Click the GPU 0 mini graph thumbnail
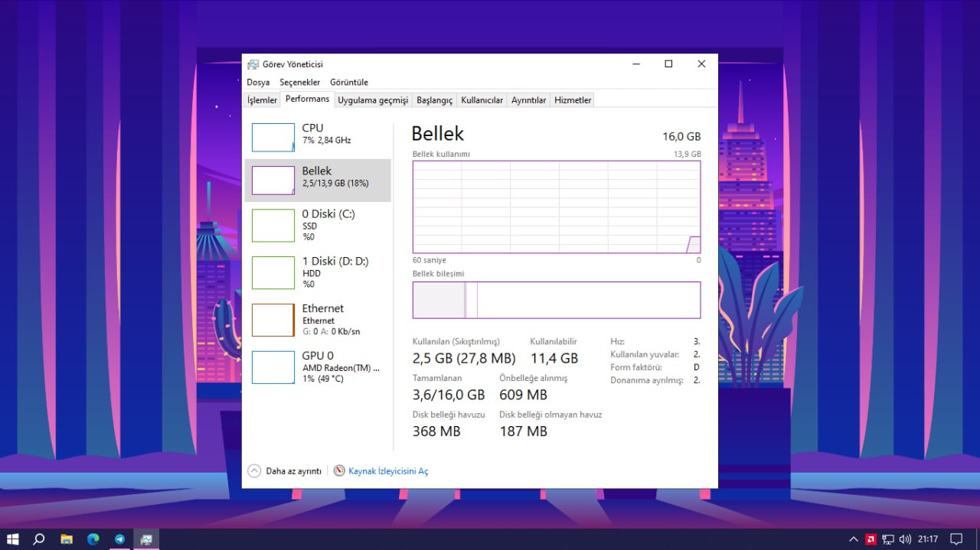The width and height of the screenshot is (980, 550). click(273, 367)
